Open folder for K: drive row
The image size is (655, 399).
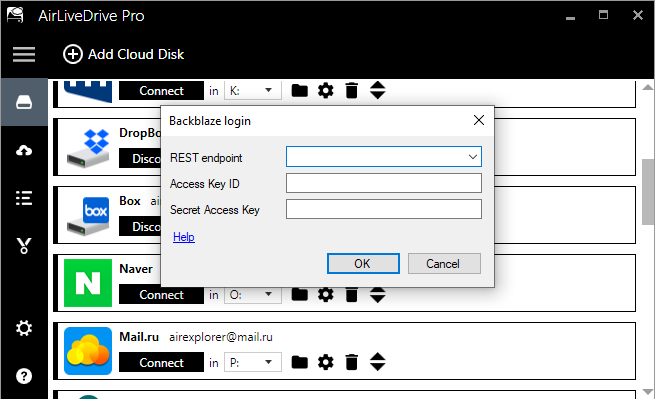tap(300, 90)
